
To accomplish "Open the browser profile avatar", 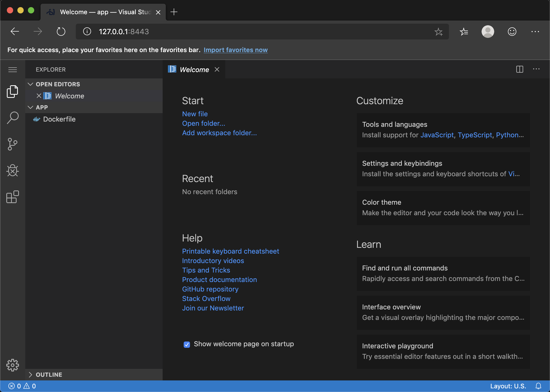I will (488, 32).
